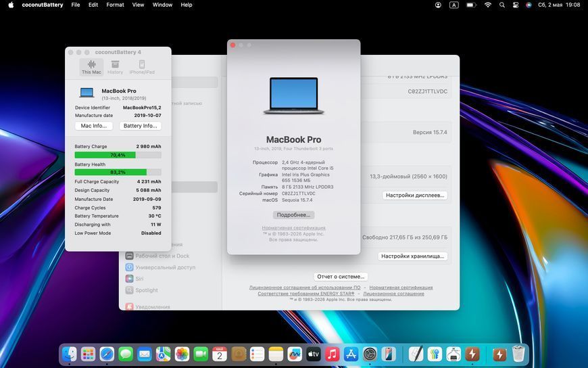This screenshot has height=368, width=588.
Task: Open Calendar from the Dock
Action: (x=220, y=354)
